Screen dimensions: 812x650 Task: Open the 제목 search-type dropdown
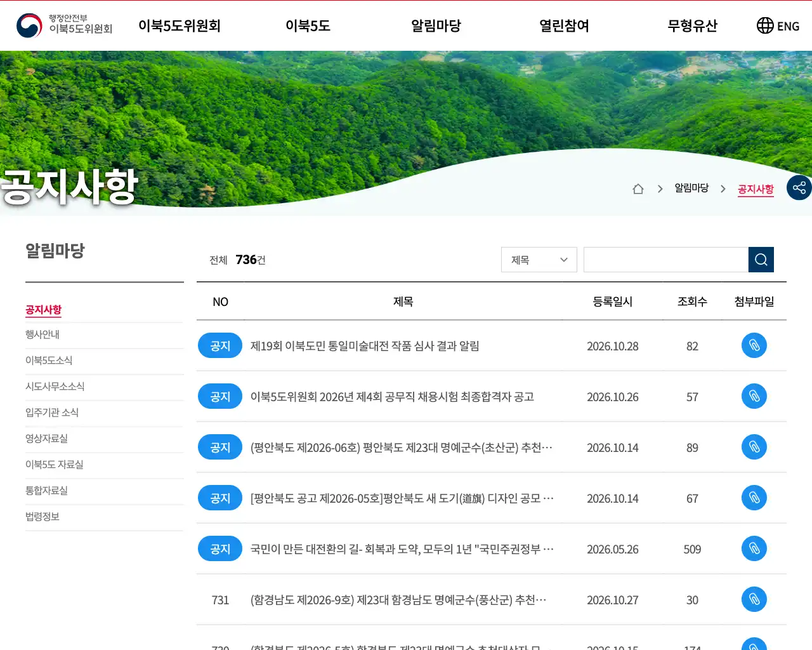pos(539,260)
